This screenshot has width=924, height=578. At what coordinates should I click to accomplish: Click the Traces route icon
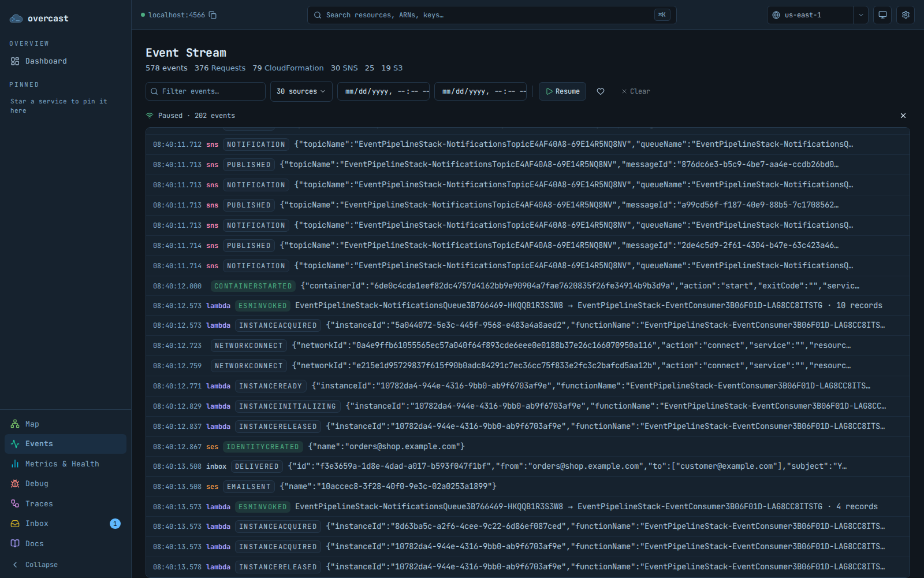click(x=15, y=503)
